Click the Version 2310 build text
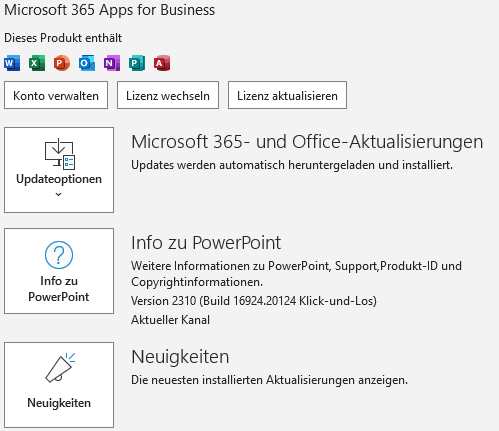This screenshot has height=431, width=499. click(x=254, y=301)
